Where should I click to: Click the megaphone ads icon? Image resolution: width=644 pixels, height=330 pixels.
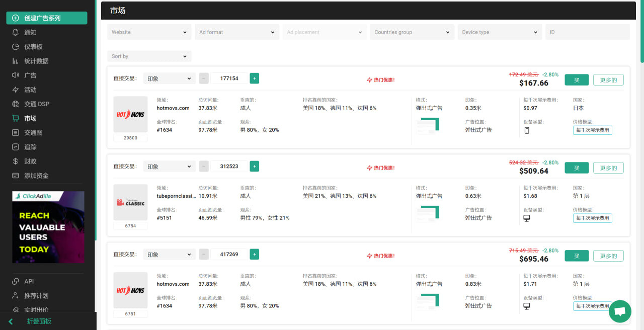[x=16, y=75]
